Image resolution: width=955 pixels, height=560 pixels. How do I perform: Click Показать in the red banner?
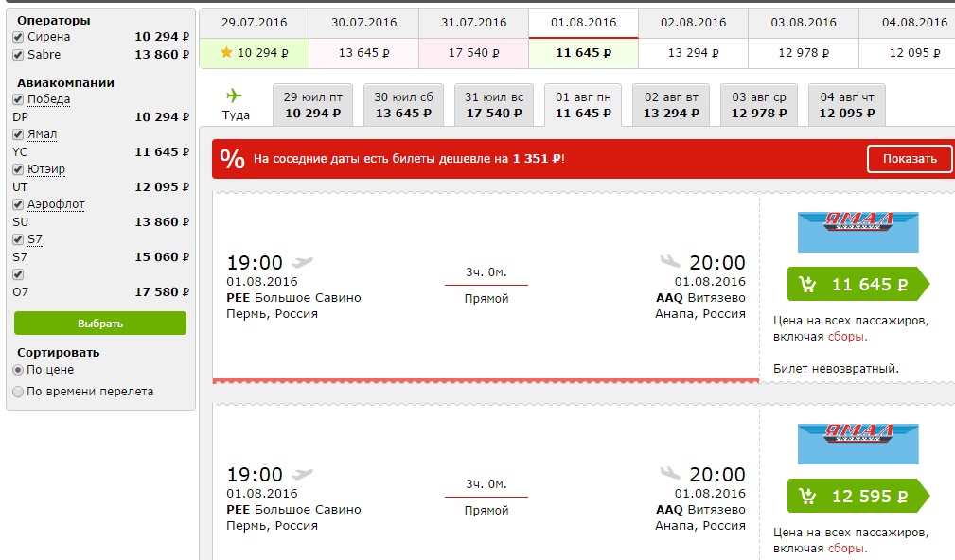click(909, 159)
